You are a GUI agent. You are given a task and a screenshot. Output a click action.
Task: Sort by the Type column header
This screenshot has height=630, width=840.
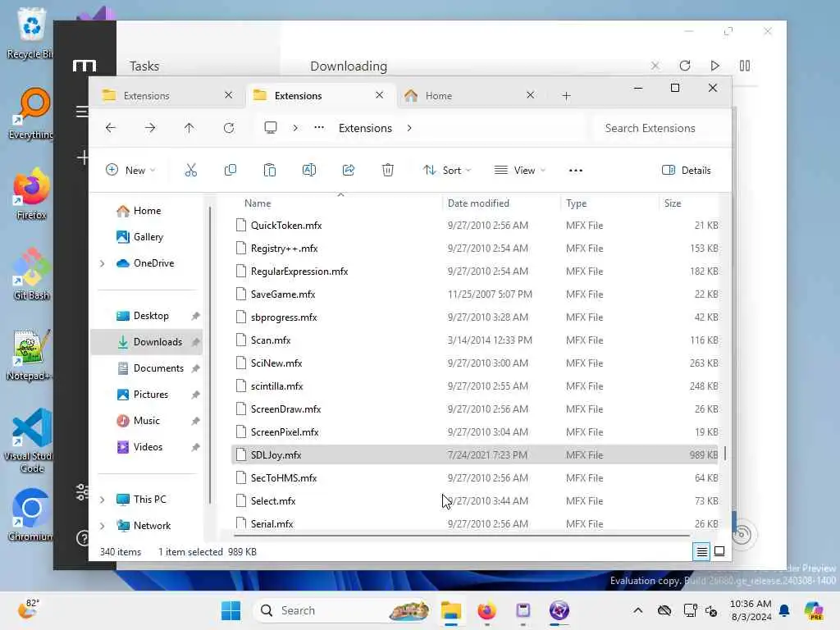(x=609, y=203)
